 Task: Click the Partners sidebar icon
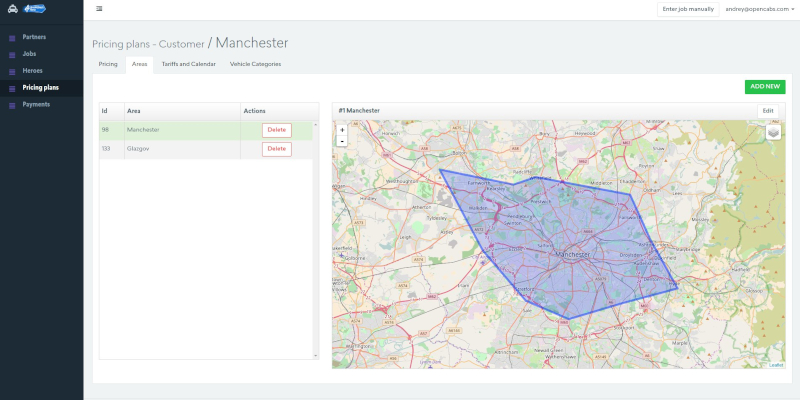tap(12, 37)
